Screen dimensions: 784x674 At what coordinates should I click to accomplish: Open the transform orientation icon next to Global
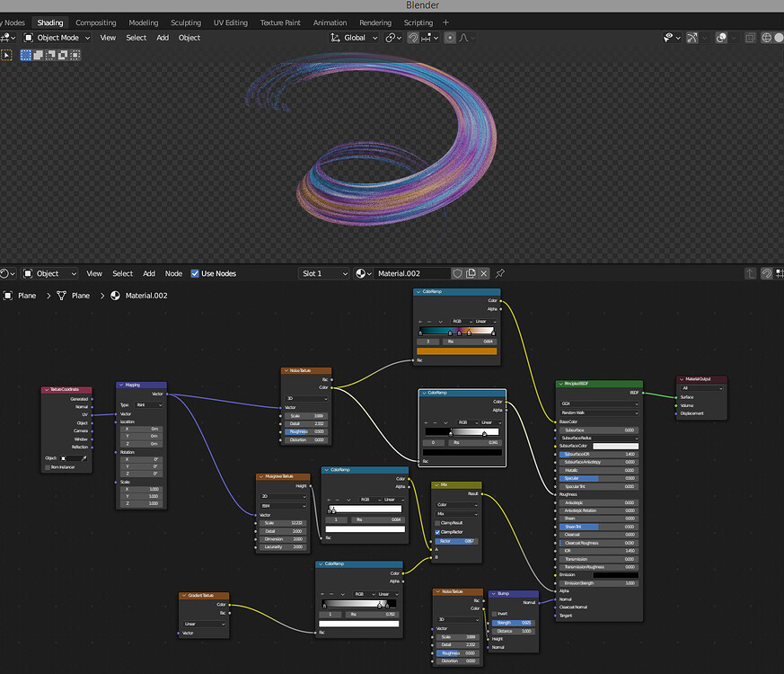coord(335,38)
